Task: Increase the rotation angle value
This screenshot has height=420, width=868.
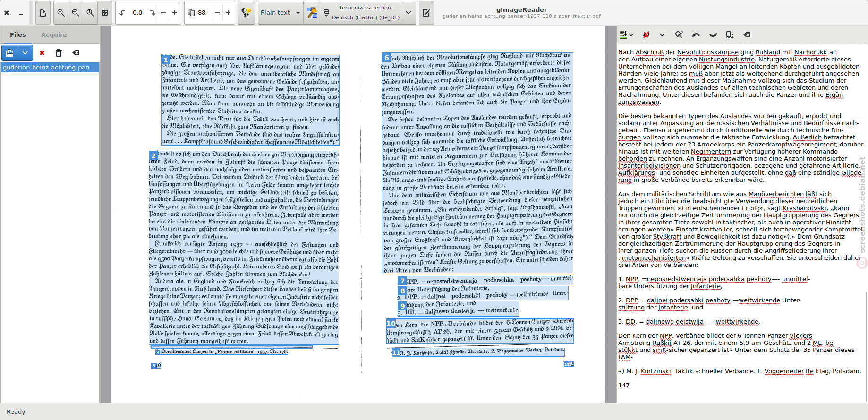Action: tap(174, 13)
